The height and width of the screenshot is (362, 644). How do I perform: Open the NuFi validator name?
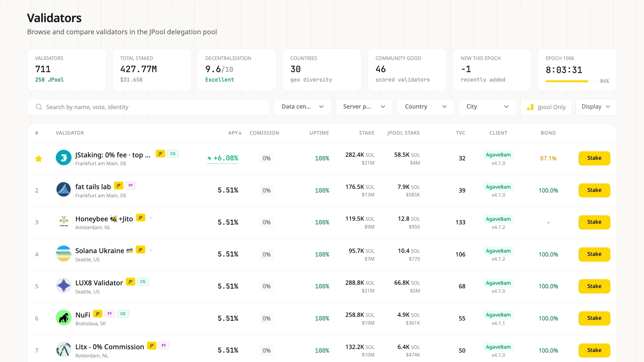[83, 315]
